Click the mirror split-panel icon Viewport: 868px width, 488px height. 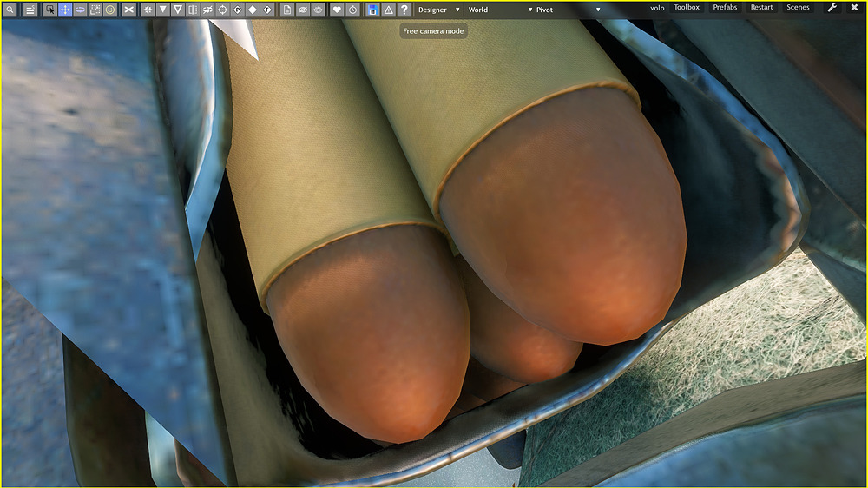click(193, 10)
